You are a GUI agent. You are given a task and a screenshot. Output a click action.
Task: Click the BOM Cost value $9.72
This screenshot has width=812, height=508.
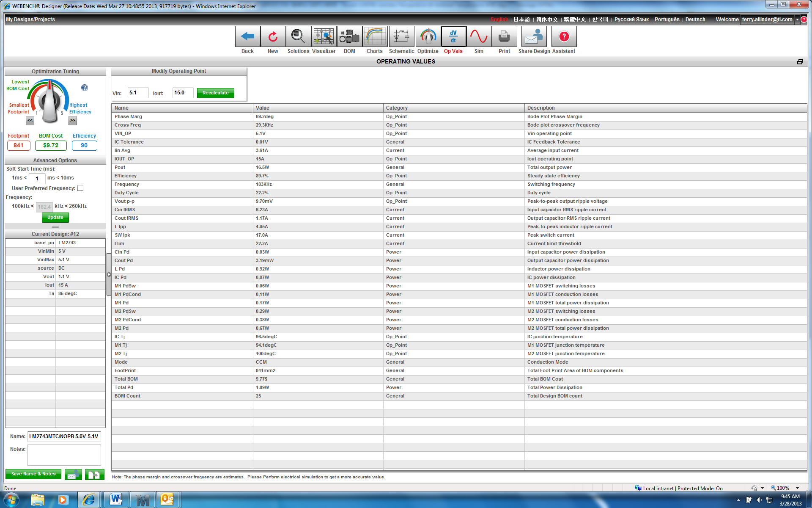[x=51, y=146]
